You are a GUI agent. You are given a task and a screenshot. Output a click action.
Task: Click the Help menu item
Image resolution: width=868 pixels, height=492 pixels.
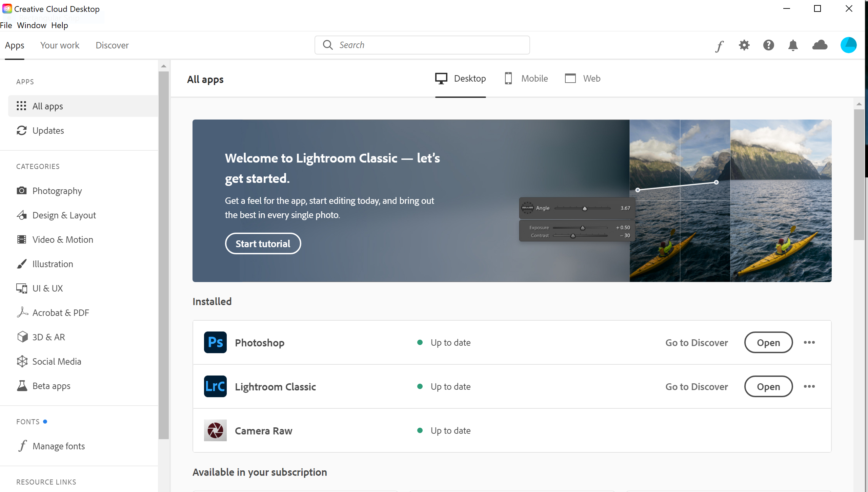pyautogui.click(x=60, y=26)
